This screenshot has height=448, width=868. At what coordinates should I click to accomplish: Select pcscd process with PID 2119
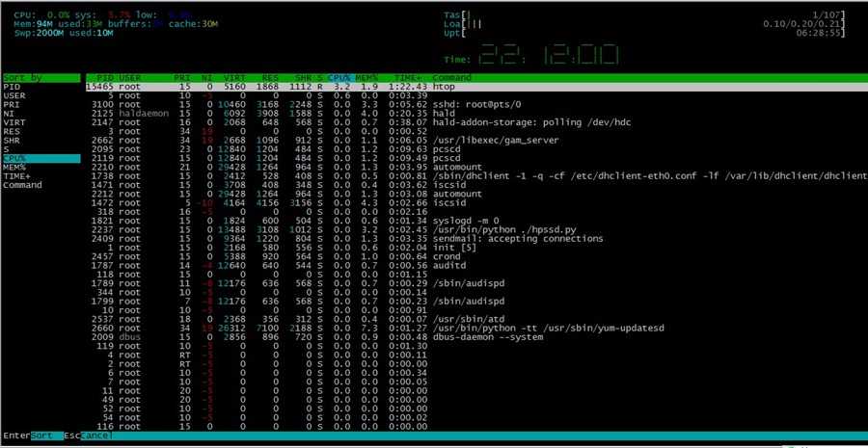[476, 158]
